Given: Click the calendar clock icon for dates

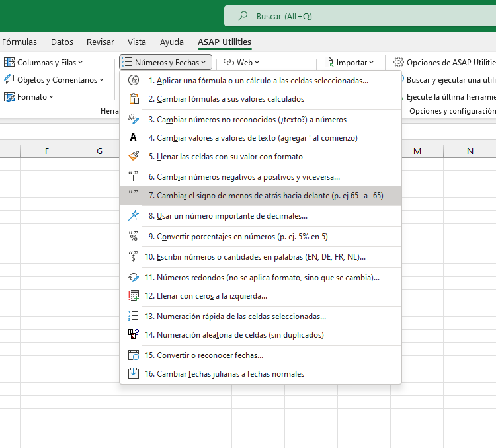Looking at the screenshot, I should 134,355.
